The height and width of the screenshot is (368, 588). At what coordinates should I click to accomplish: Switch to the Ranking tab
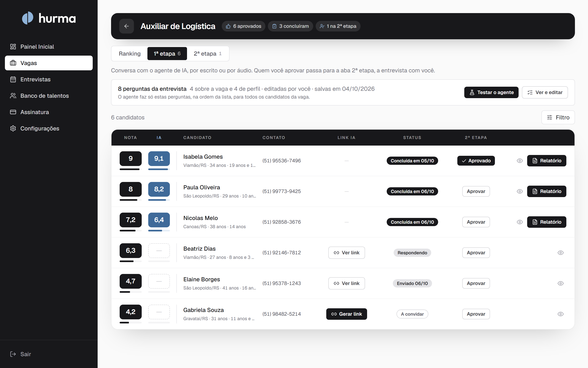click(x=129, y=54)
